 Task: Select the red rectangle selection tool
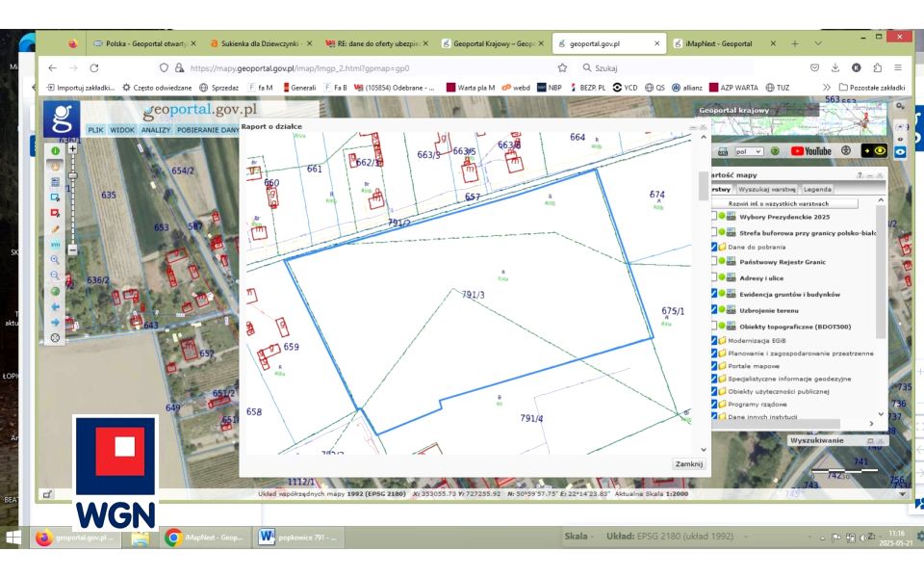[x=56, y=213]
